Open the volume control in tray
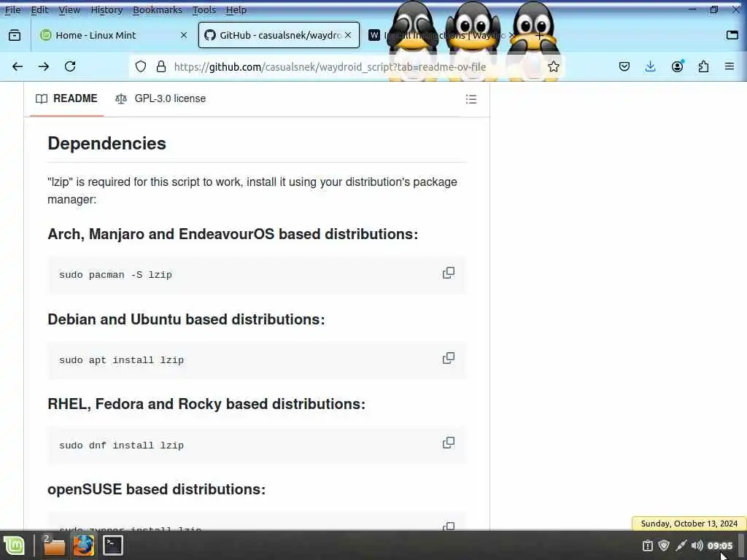Image resolution: width=747 pixels, height=560 pixels. [x=697, y=545]
